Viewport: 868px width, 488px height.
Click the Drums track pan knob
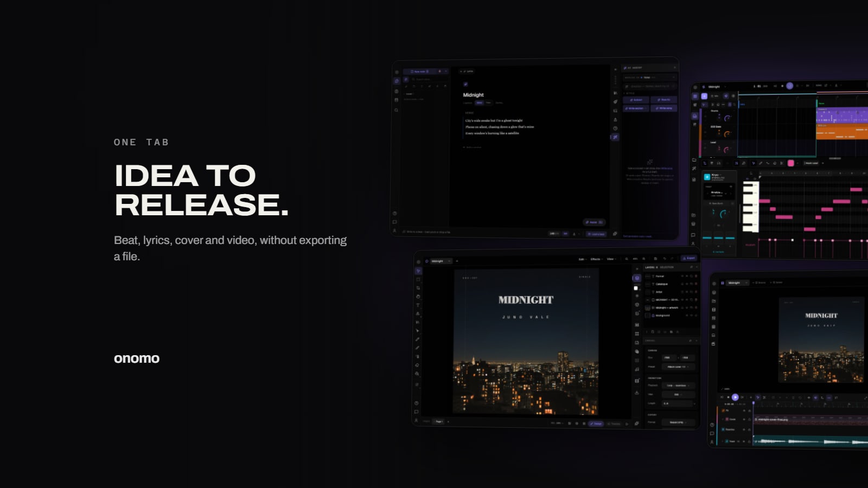(x=727, y=118)
